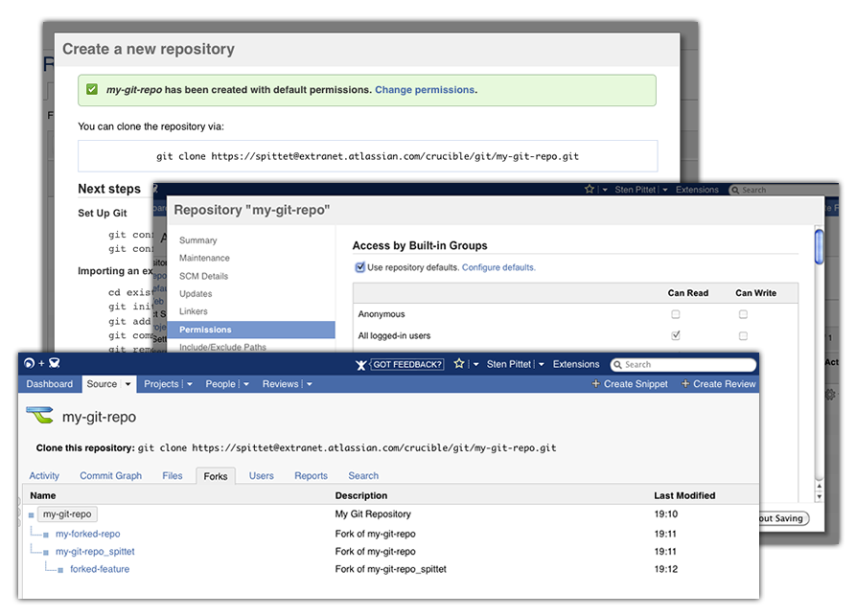Toggle the Use repository defaults checkbox
The height and width of the screenshot is (616, 856).
tap(359, 267)
